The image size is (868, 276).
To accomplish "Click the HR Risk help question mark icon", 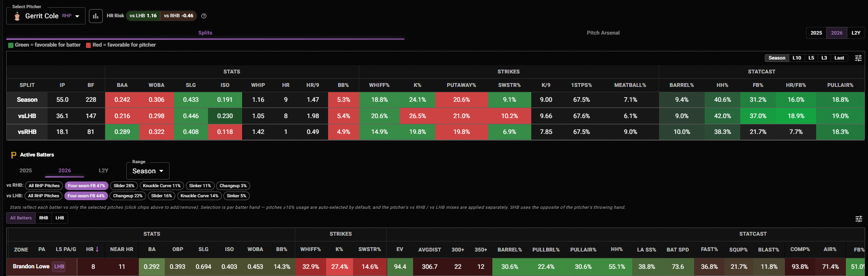I will tap(204, 16).
